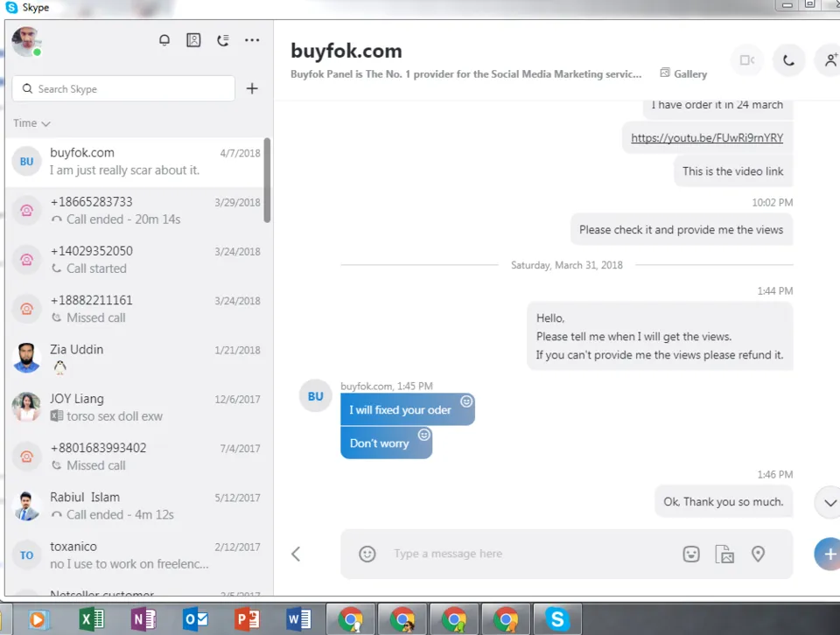Screen dimensions: 840x635
Task: Add files or photos icon
Action: tap(724, 554)
